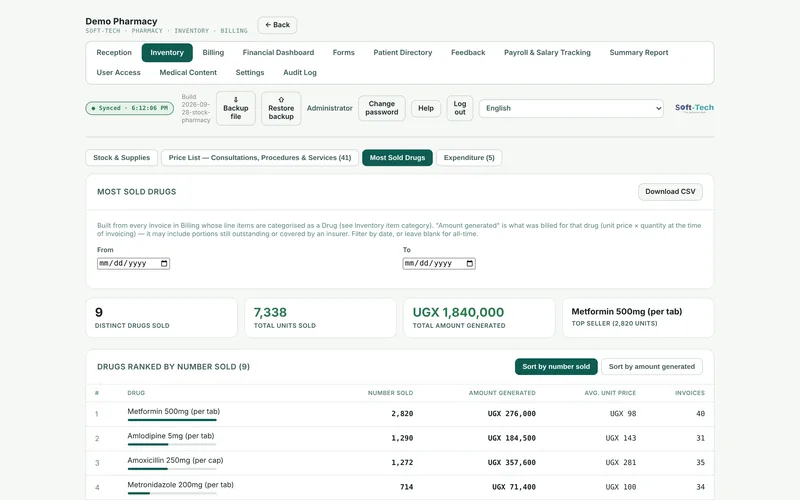This screenshot has width=800, height=500.
Task: Click the Invoices column header
Action: [689, 393]
